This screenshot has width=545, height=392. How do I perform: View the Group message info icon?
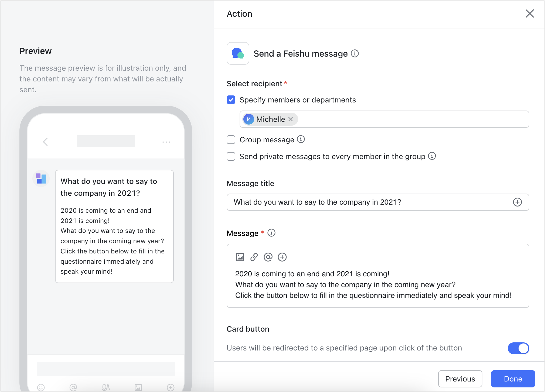coord(301,139)
